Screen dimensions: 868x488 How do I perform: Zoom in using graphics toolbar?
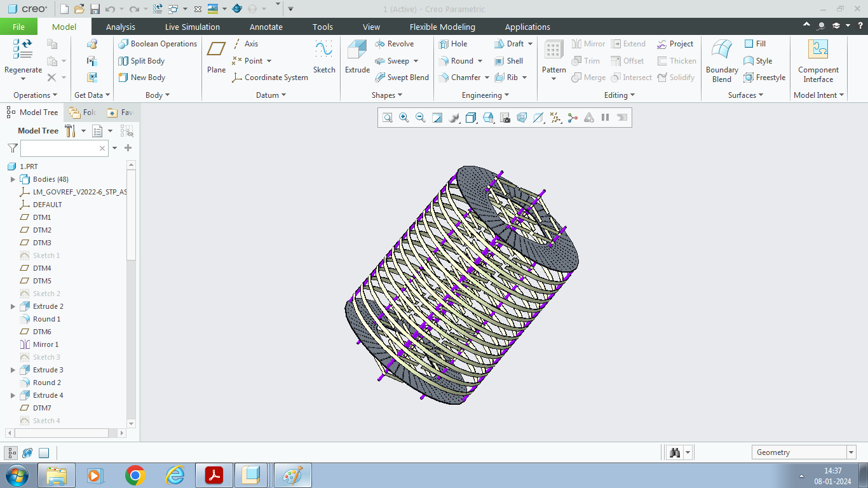coord(403,118)
